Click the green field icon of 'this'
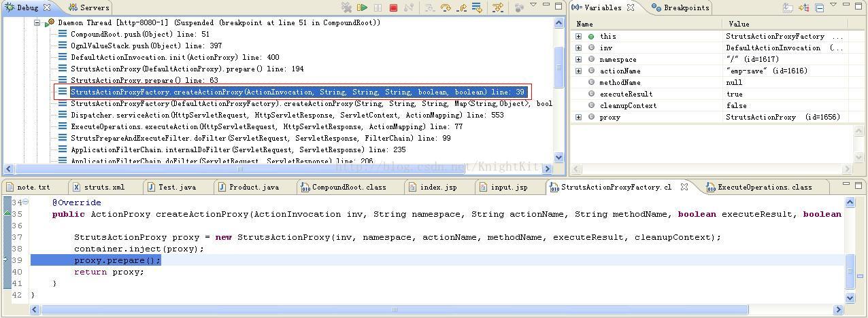This screenshot has width=868, height=318. pos(591,37)
